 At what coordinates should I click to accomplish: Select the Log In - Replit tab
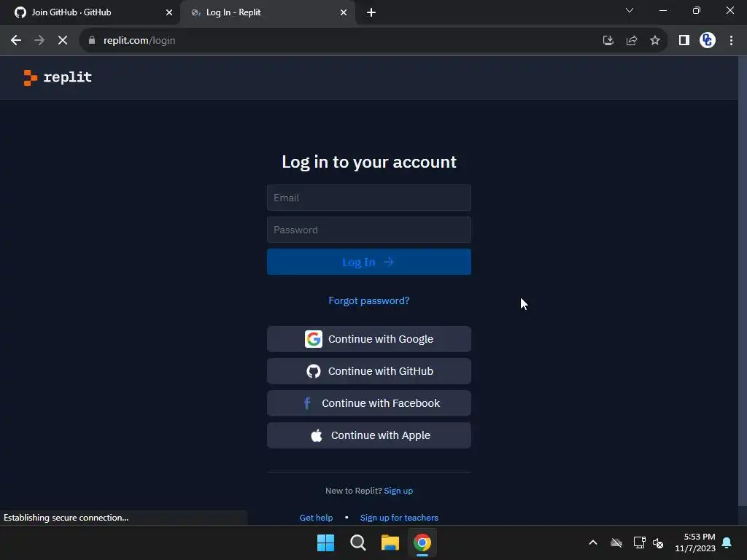pos(267,12)
